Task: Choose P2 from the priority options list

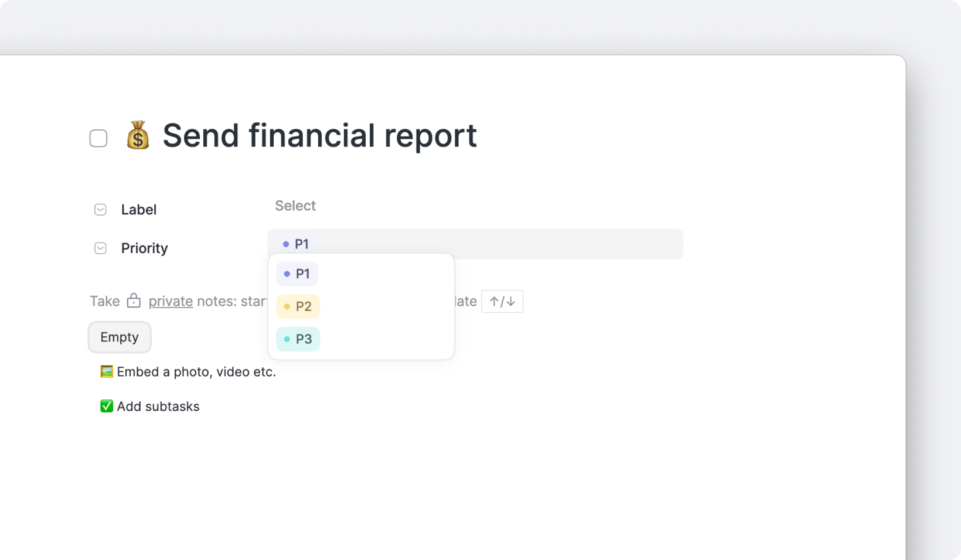Action: click(298, 306)
